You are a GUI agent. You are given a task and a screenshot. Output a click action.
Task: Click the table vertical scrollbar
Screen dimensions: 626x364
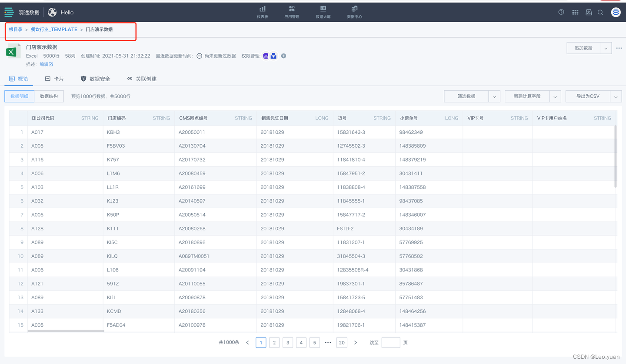click(616, 156)
